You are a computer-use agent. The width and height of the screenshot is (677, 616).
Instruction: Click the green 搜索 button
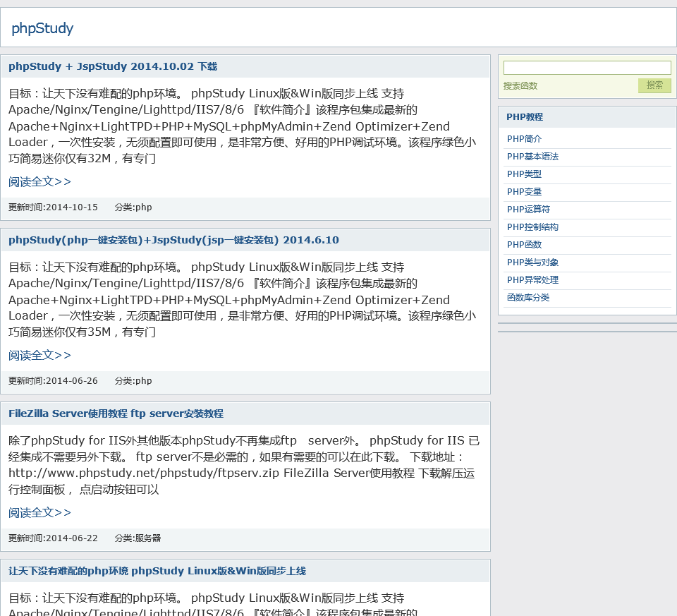(654, 85)
